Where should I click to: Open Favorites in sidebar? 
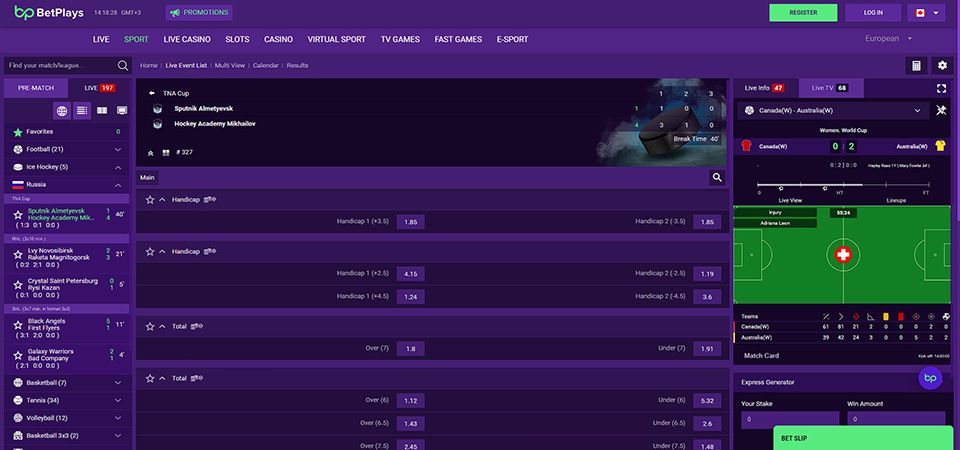tap(67, 132)
